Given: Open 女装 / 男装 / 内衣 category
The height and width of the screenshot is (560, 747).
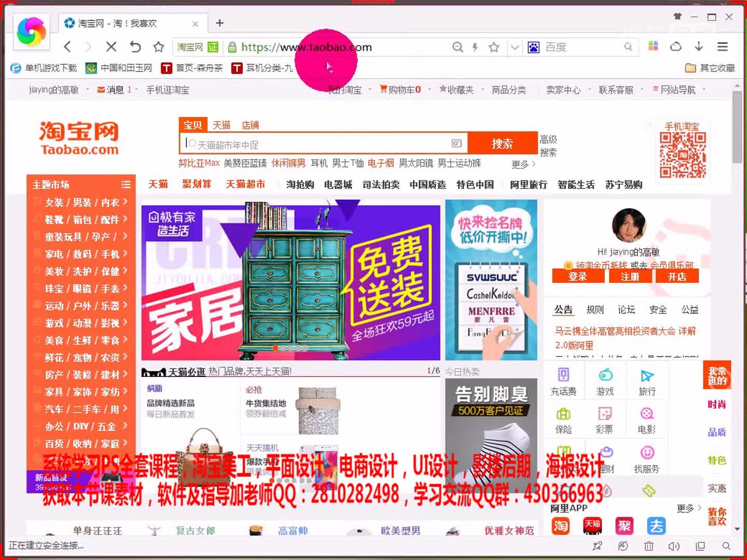Looking at the screenshot, I should pyautogui.click(x=81, y=202).
